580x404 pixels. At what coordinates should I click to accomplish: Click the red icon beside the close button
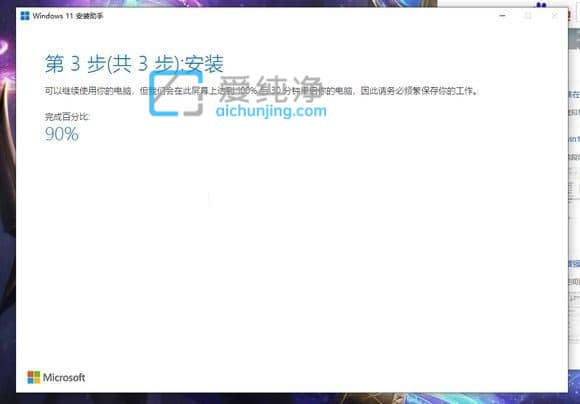[570, 16]
